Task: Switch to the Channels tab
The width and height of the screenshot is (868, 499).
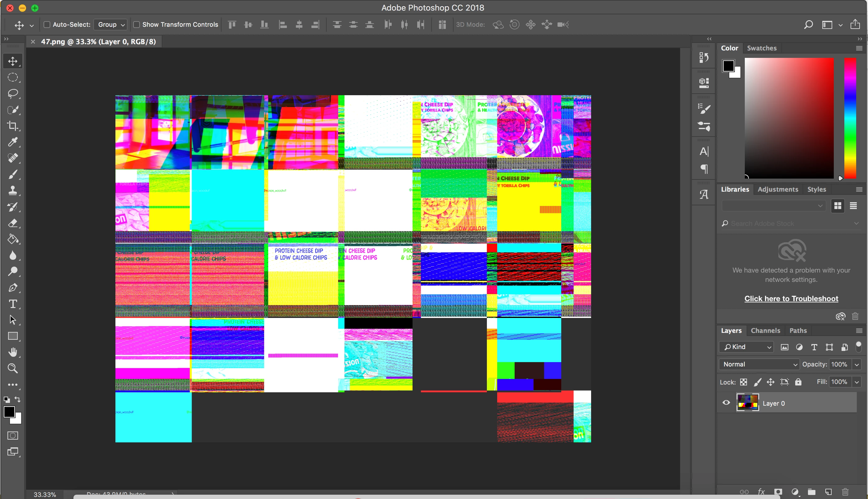Action: (x=765, y=330)
